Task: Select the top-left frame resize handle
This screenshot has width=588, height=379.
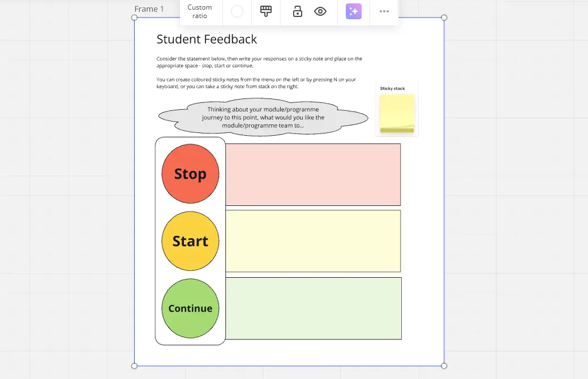Action: (135, 18)
